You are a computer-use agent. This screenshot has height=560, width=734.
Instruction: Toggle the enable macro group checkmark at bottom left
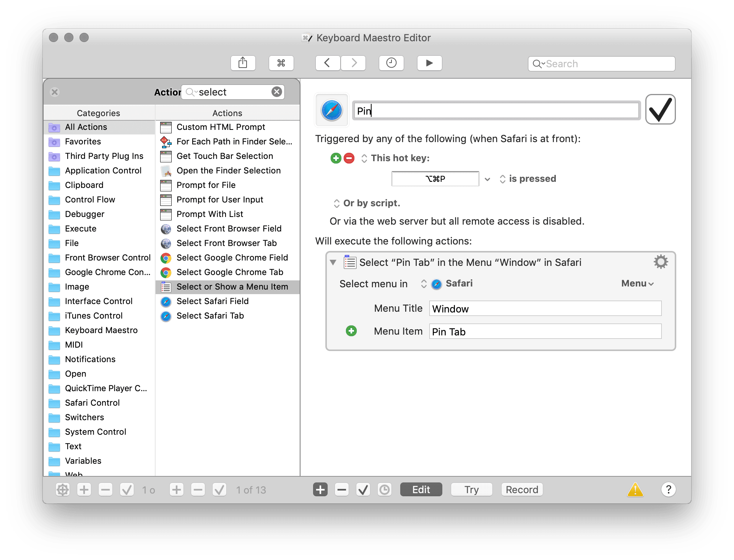tap(127, 489)
